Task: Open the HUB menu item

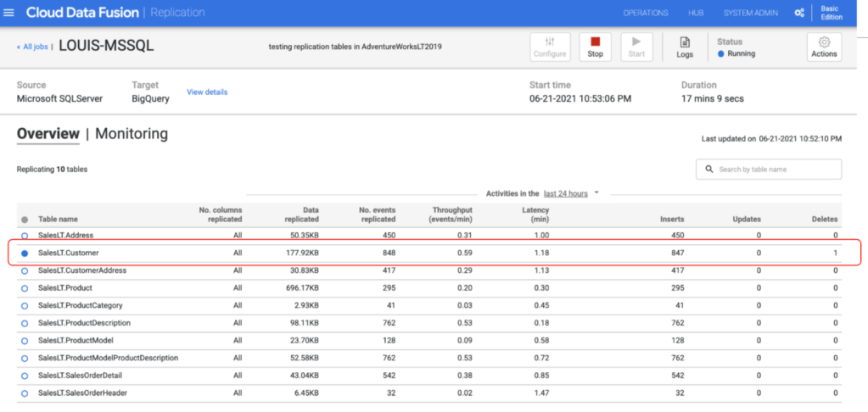Action: point(695,13)
